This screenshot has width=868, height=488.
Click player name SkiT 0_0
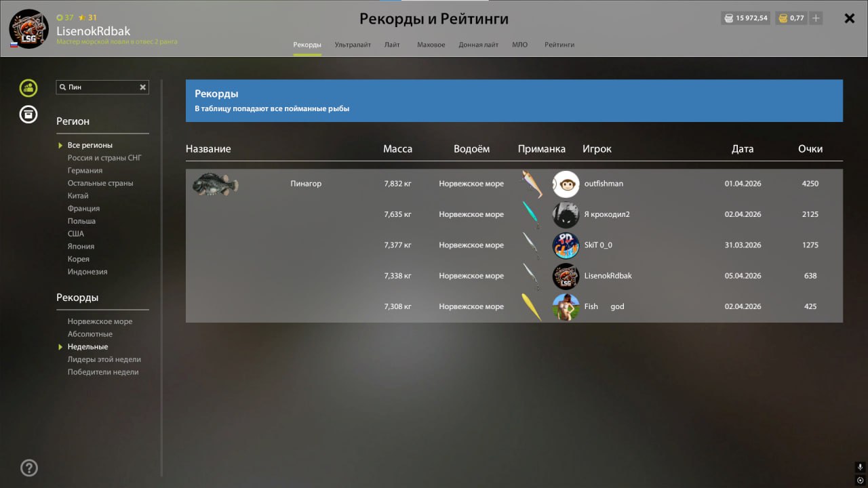[x=597, y=245]
